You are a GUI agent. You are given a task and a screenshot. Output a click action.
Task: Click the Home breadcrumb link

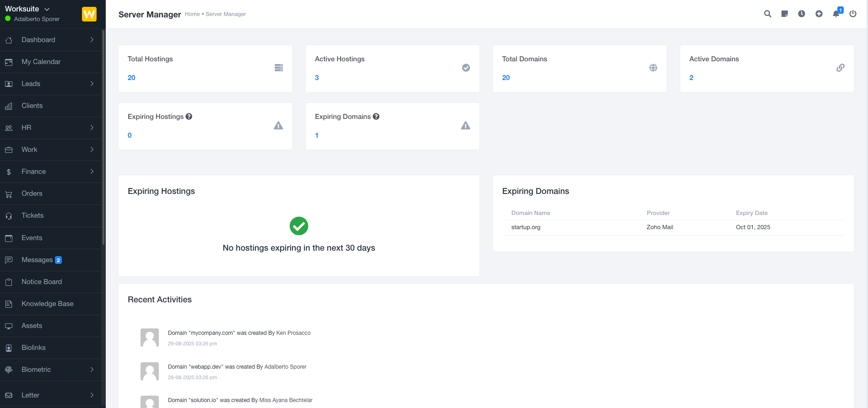(192, 14)
